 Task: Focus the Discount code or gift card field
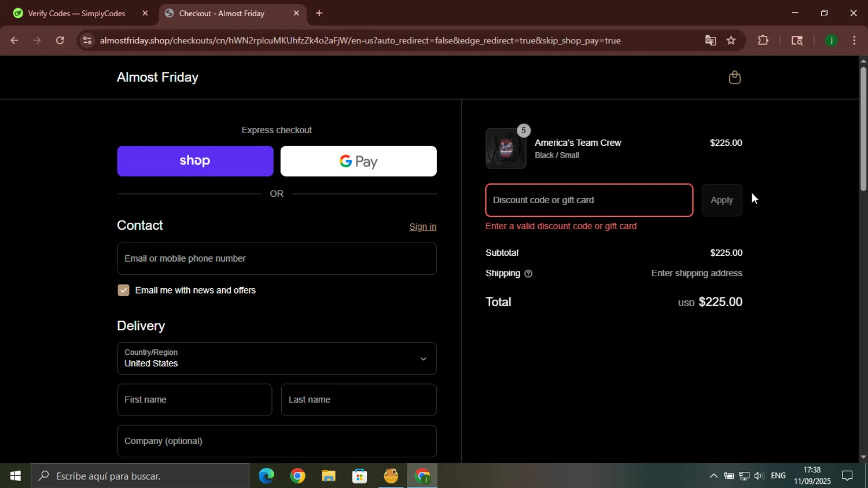click(x=589, y=200)
